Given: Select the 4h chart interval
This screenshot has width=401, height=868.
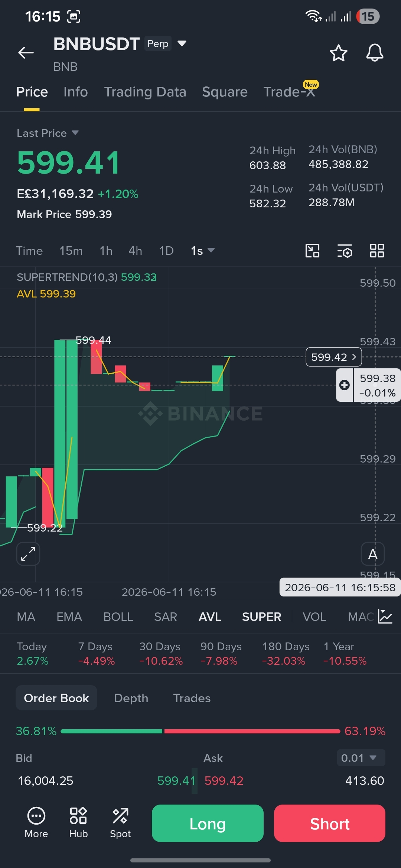Looking at the screenshot, I should click(x=135, y=251).
